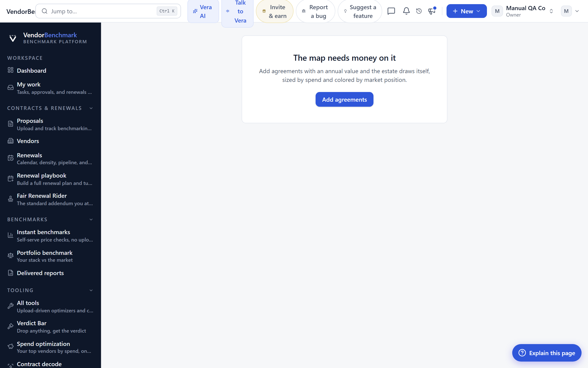This screenshot has height=368, width=588.
Task: Open Renewals page
Action: click(x=51, y=159)
